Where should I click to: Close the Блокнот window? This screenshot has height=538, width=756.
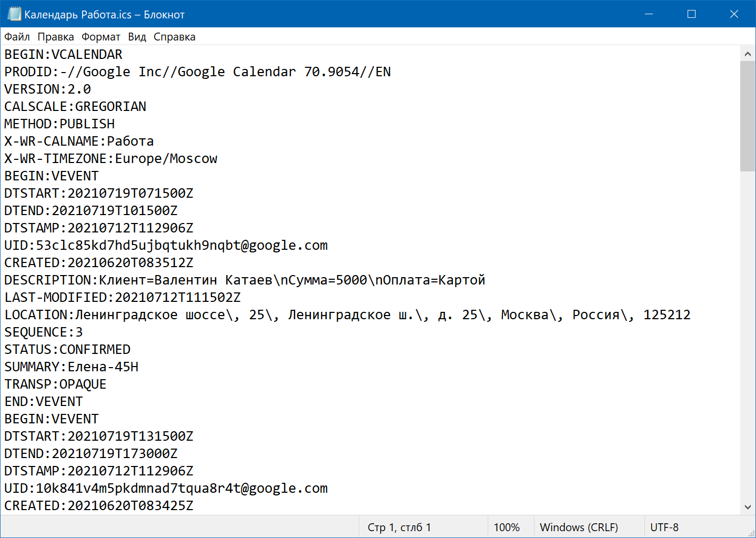734,14
